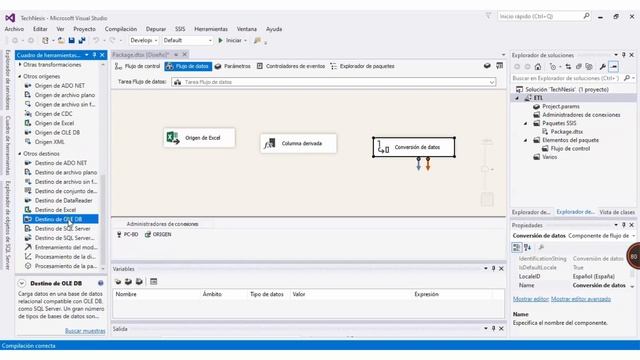
Task: Click the Save All toolbar icon
Action: click(82, 40)
